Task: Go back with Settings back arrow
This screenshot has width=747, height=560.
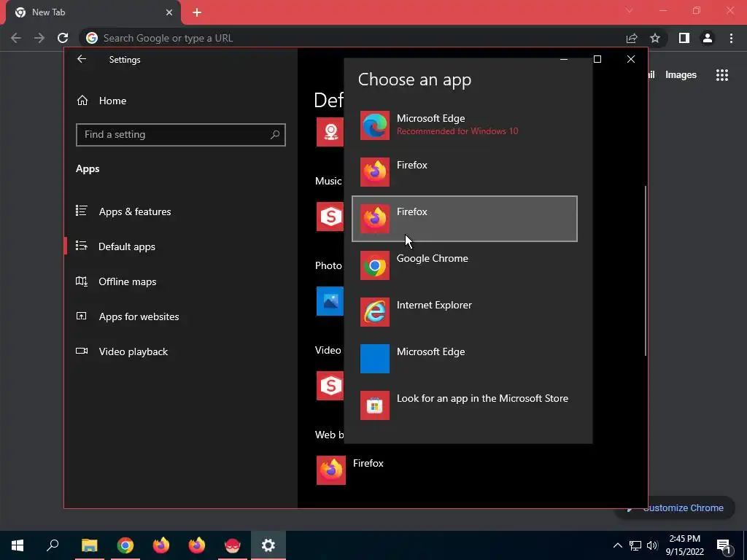Action: tap(82, 59)
